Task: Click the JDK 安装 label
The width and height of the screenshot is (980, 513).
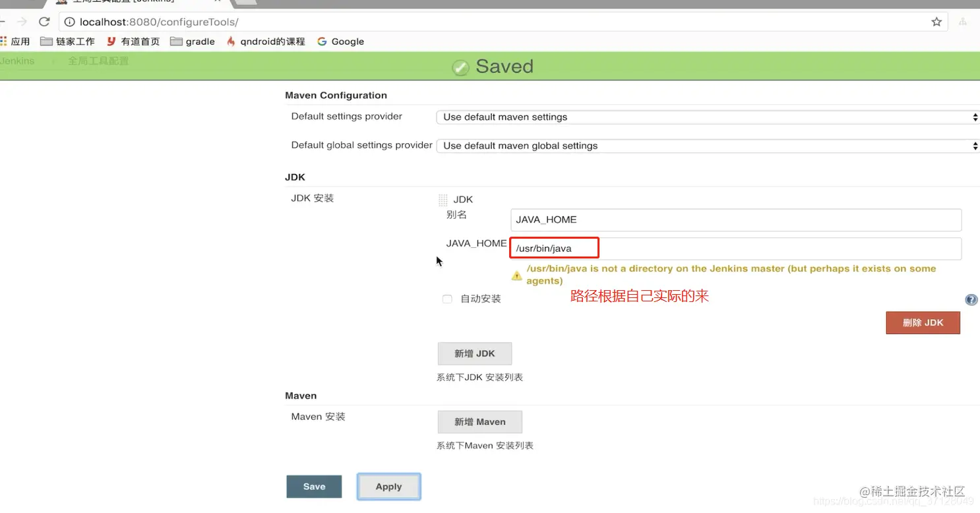Action: [313, 198]
